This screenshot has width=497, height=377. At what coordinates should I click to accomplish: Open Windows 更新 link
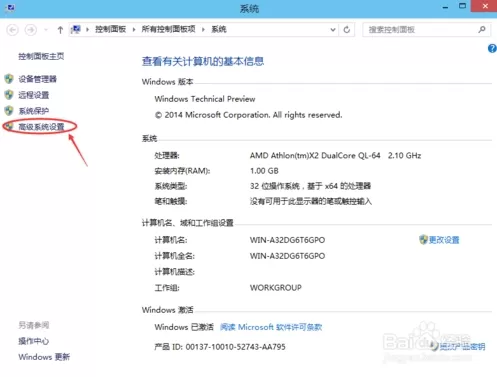tap(44, 357)
